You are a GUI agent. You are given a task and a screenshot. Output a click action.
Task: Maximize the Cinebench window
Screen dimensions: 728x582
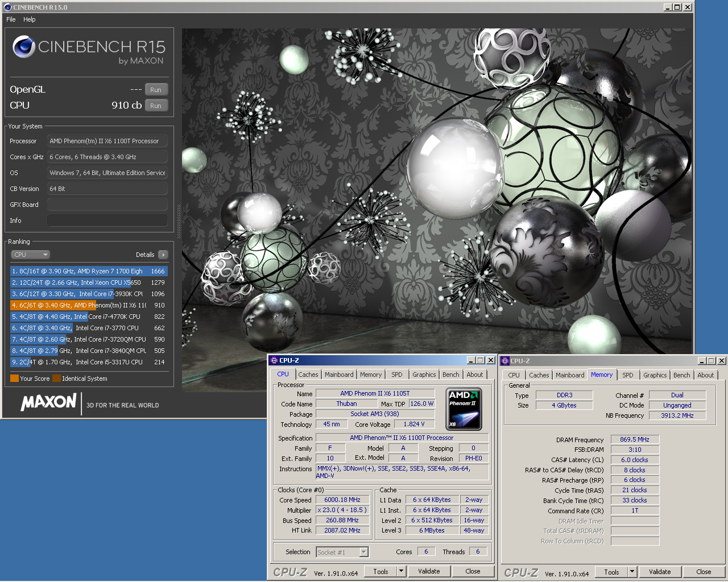[677, 7]
